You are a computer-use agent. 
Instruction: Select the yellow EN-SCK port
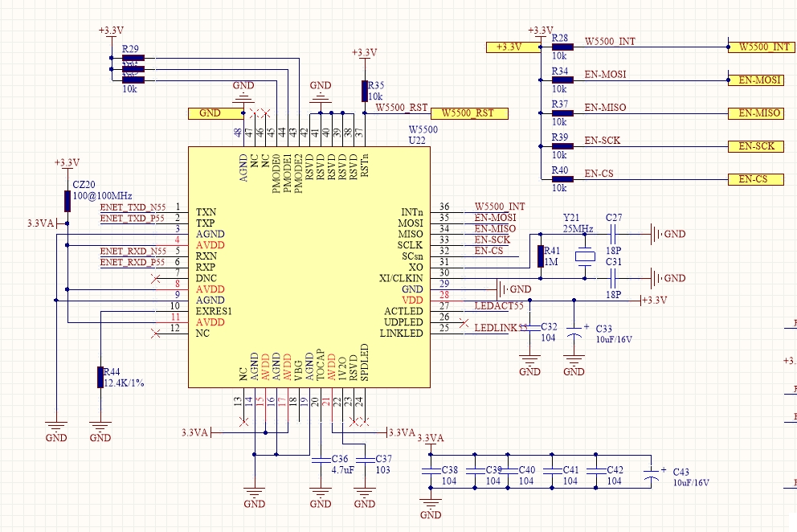coord(756,146)
